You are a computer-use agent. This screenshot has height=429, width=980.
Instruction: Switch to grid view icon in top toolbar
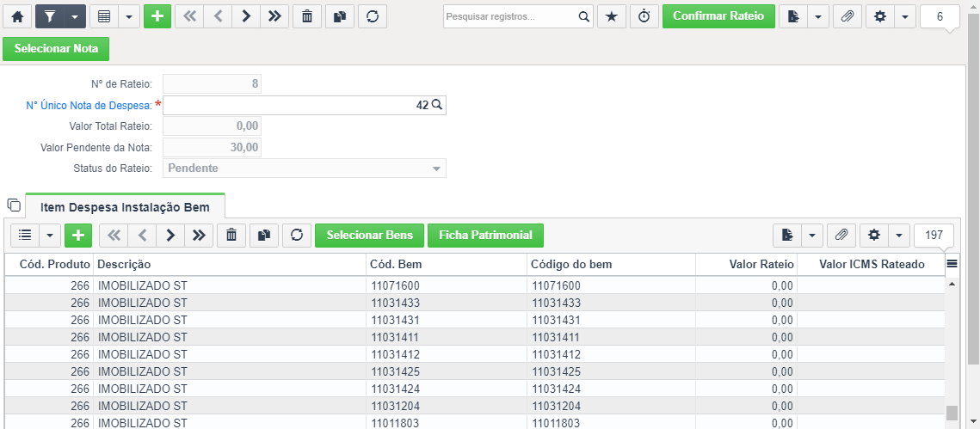pyautogui.click(x=104, y=16)
